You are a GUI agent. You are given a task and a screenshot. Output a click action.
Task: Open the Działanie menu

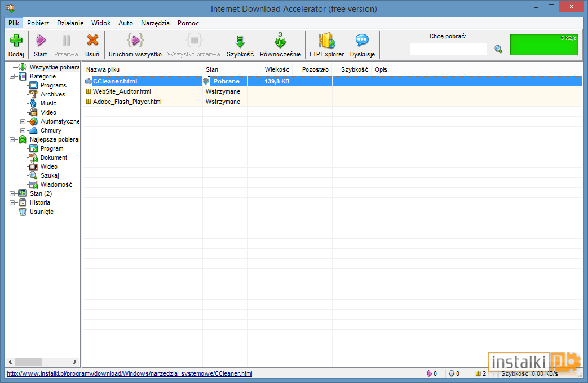(x=70, y=23)
